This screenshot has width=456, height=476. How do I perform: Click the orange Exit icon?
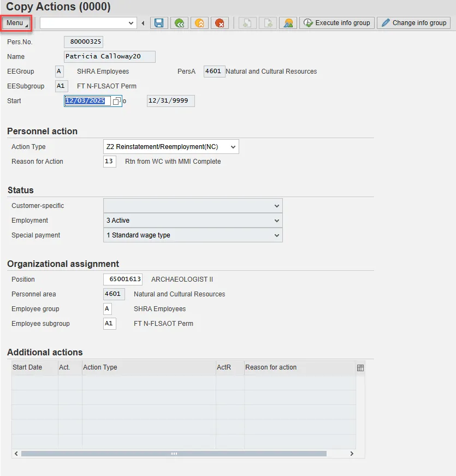point(199,23)
